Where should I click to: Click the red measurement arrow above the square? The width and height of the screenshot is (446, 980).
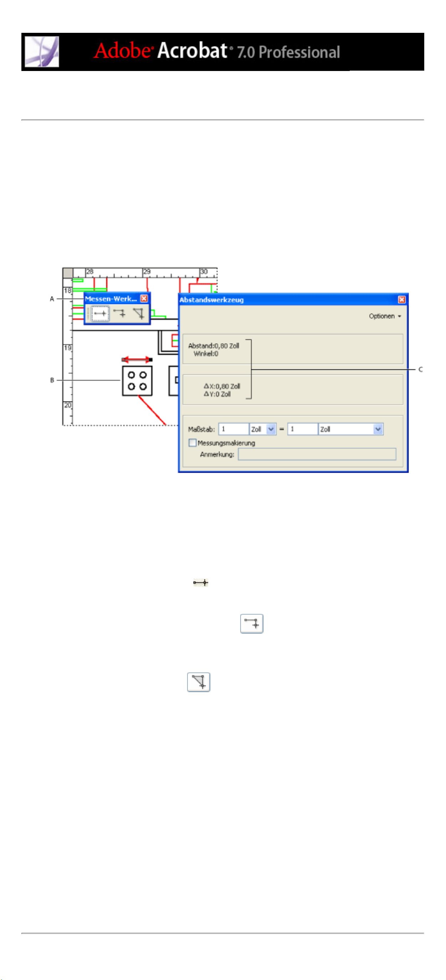[x=137, y=360]
